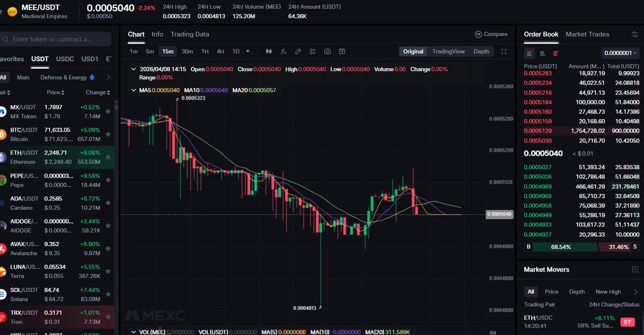This screenshot has width=644, height=335.
Task: Open the Info tab
Action: coord(157,34)
